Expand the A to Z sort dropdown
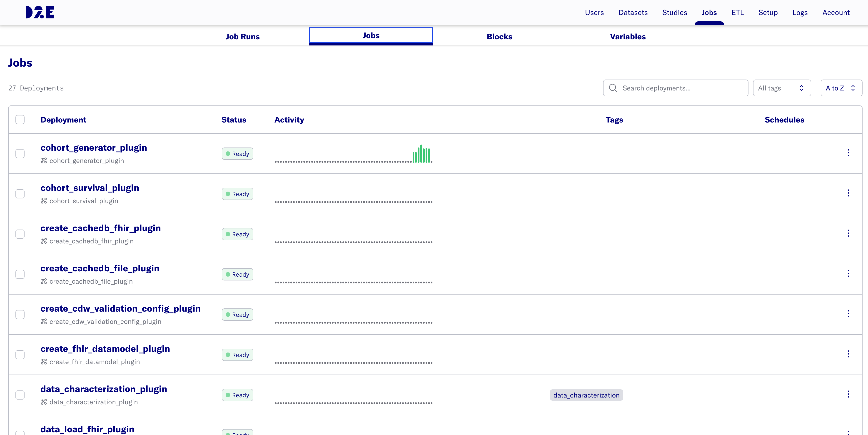The height and width of the screenshot is (435, 868). [841, 88]
